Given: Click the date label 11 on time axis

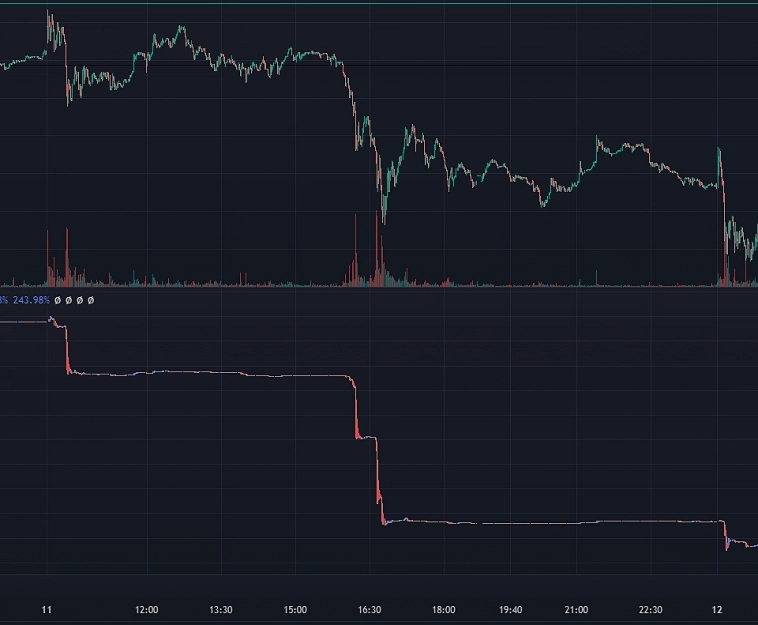Looking at the screenshot, I should tap(46, 610).
